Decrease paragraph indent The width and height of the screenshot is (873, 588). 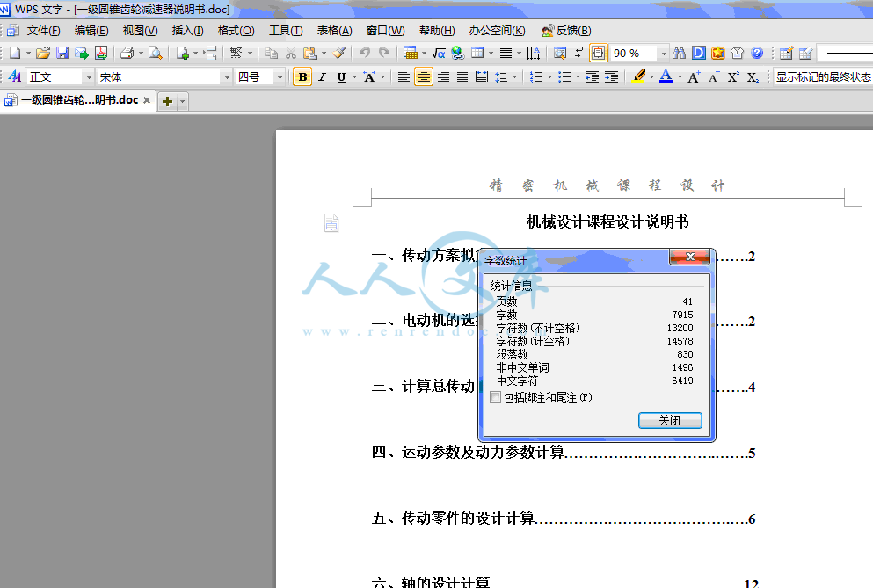[592, 76]
